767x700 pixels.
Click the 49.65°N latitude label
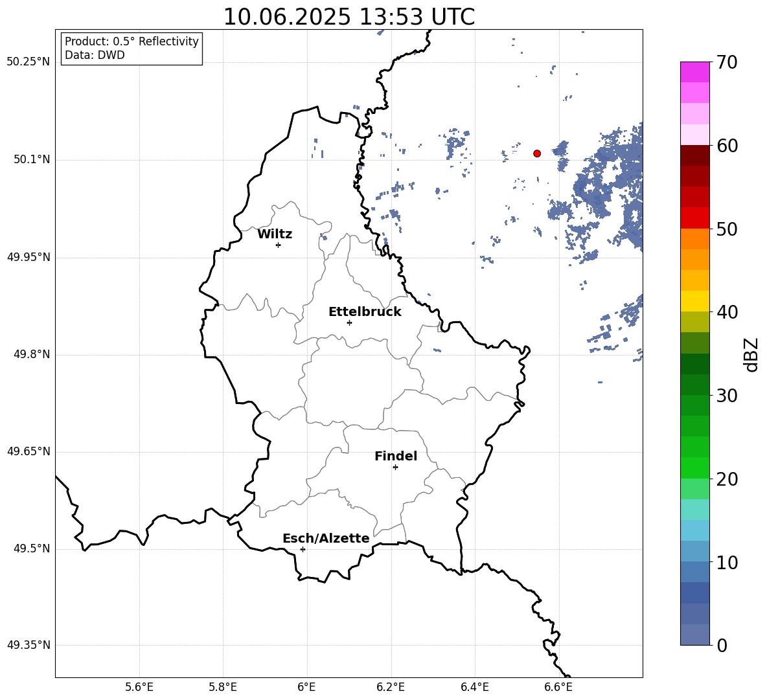pos(29,451)
